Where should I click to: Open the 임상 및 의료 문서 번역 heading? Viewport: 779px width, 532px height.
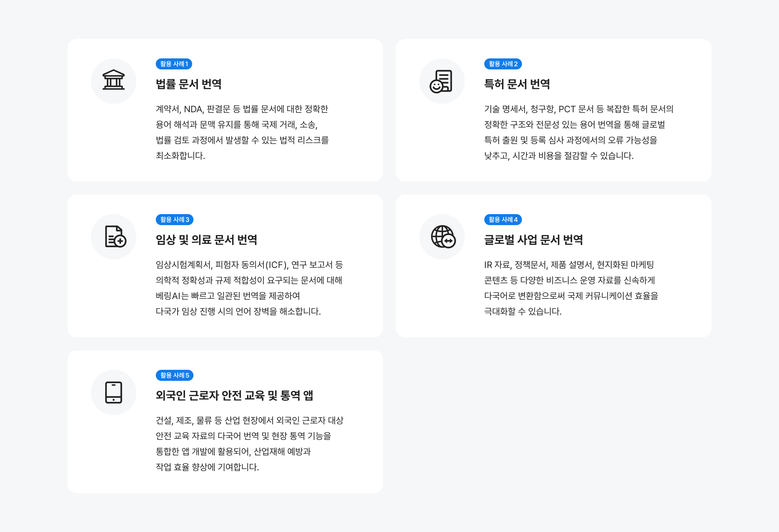click(x=206, y=240)
